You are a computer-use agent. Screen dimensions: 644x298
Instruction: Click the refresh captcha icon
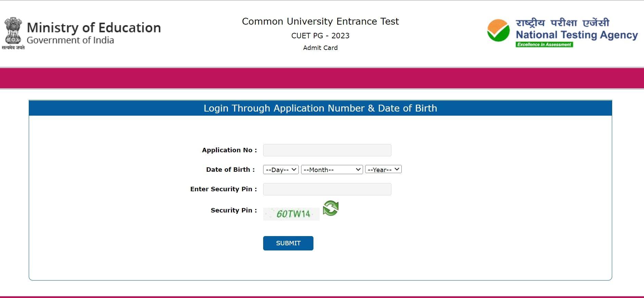331,208
